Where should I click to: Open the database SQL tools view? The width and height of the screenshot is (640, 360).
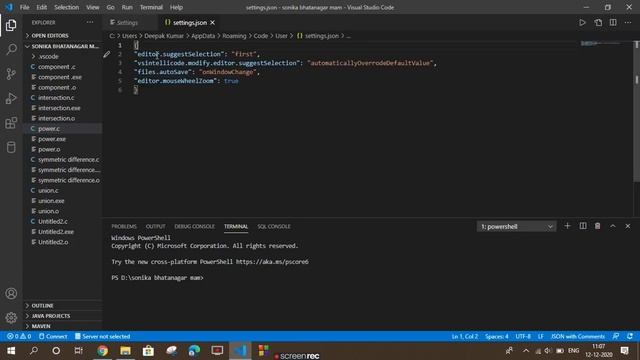11,147
